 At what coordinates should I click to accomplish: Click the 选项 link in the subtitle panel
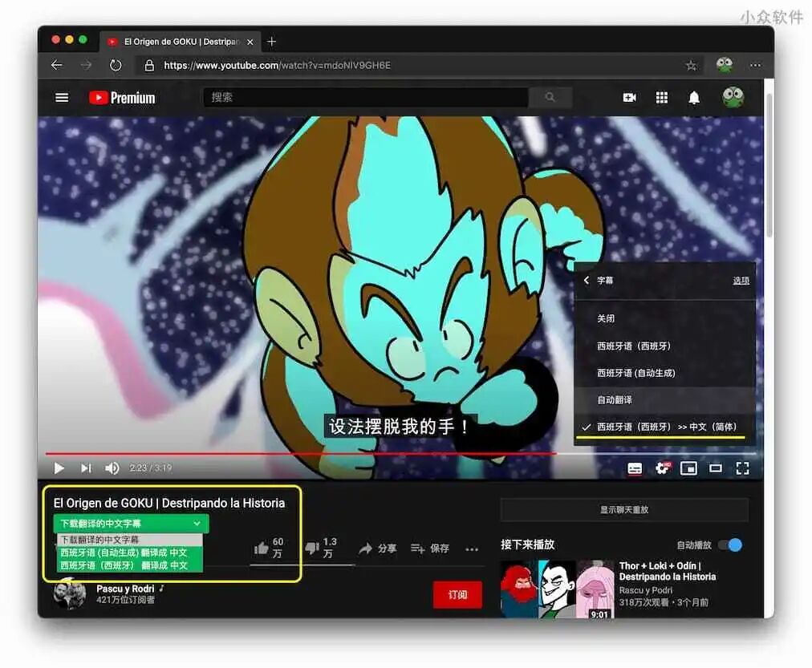tap(741, 281)
